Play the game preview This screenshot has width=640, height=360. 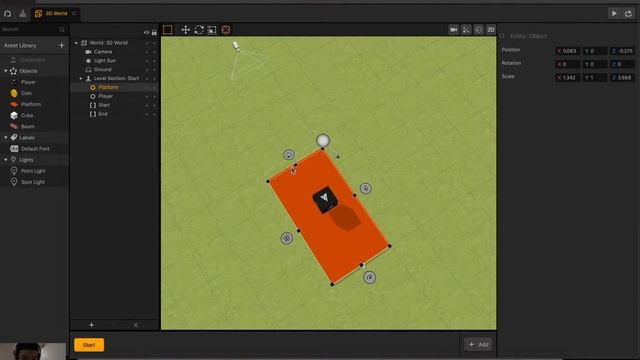(614, 13)
